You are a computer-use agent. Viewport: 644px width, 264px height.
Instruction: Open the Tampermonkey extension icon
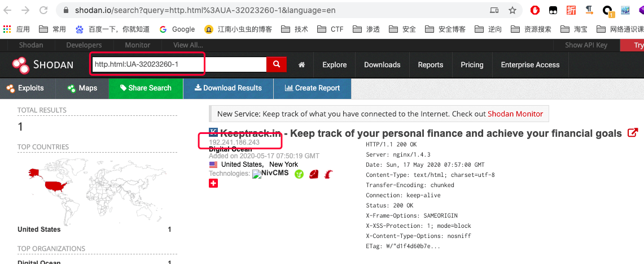click(553, 10)
